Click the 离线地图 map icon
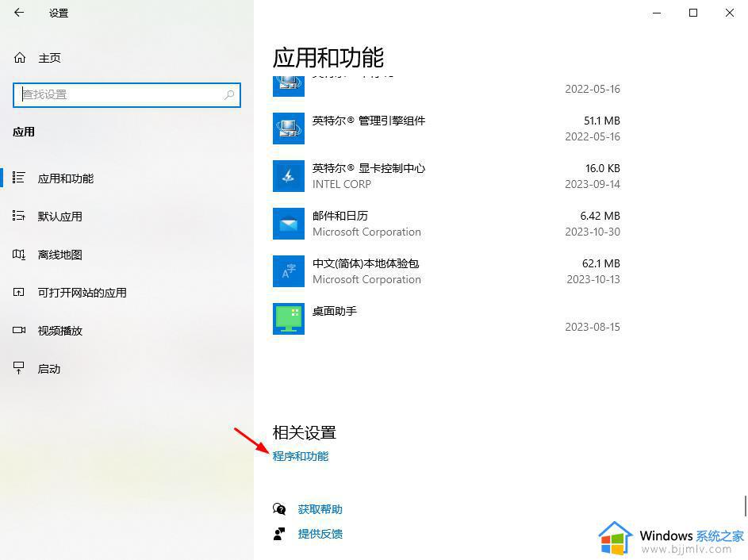This screenshot has height=560, width=748. click(x=18, y=255)
